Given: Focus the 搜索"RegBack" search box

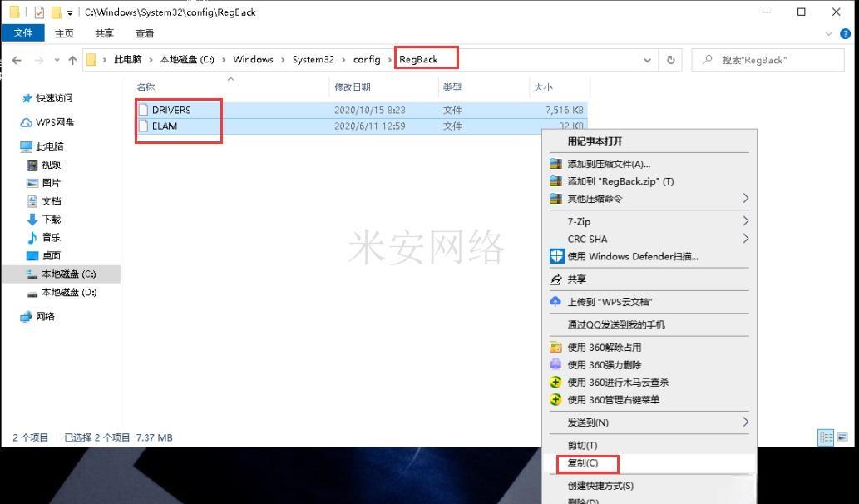Looking at the screenshot, I should (x=768, y=60).
